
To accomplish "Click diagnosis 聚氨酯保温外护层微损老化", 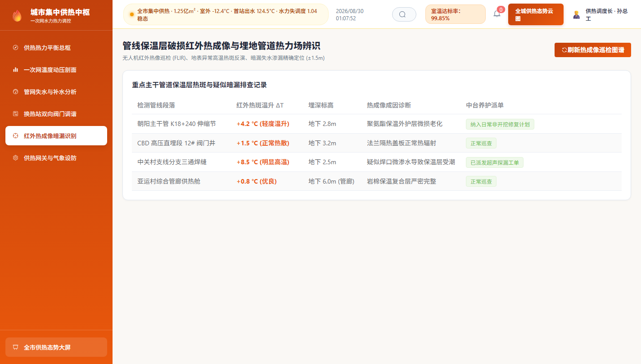I will (x=405, y=124).
